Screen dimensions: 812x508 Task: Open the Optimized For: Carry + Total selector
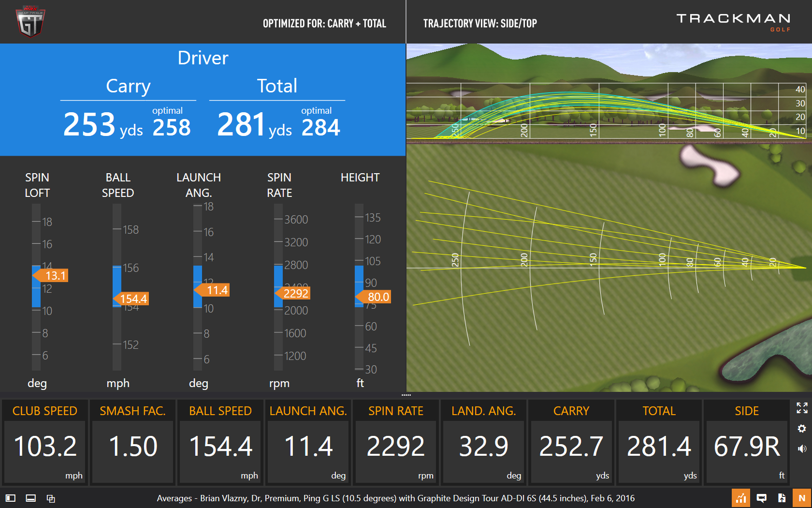[324, 23]
